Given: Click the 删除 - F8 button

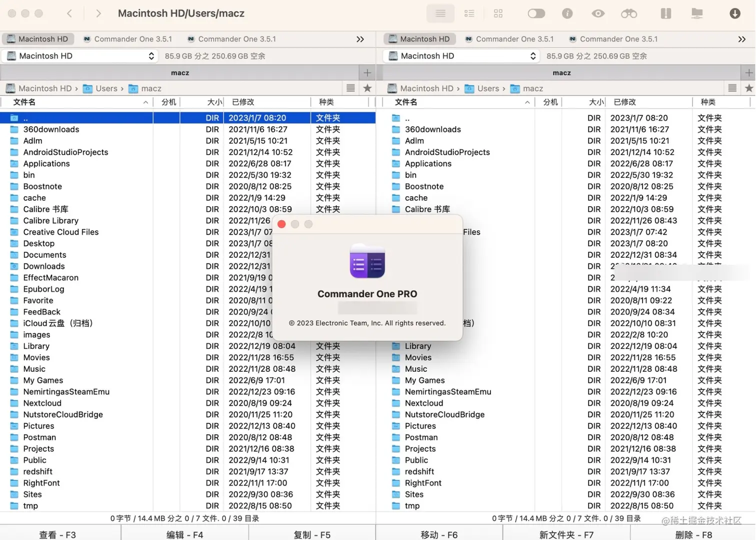Looking at the screenshot, I should 693,534.
